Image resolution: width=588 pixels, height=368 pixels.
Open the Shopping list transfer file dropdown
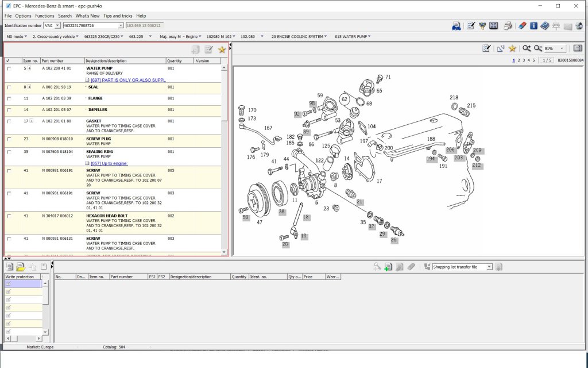(489, 267)
